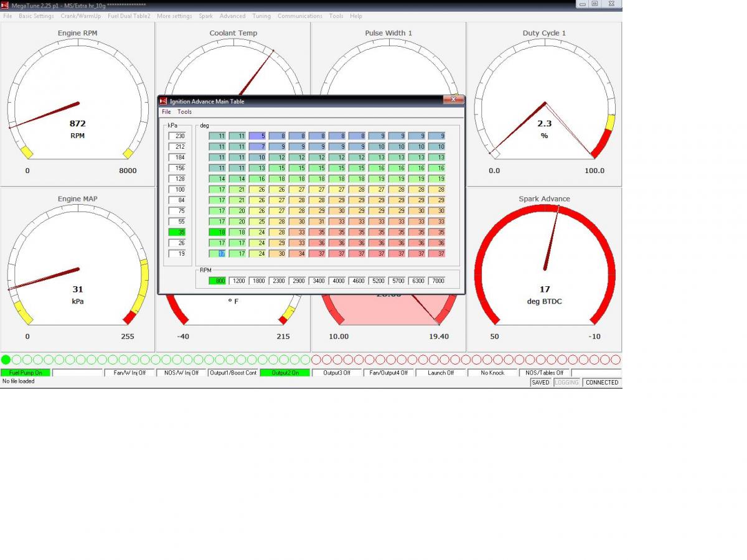
Task: Click the CONNECTED status box
Action: pos(602,383)
